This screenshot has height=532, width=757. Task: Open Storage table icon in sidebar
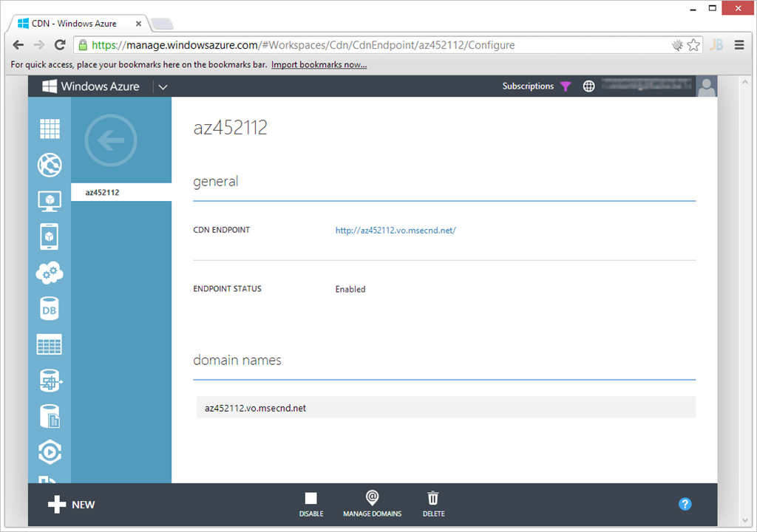[x=50, y=344]
